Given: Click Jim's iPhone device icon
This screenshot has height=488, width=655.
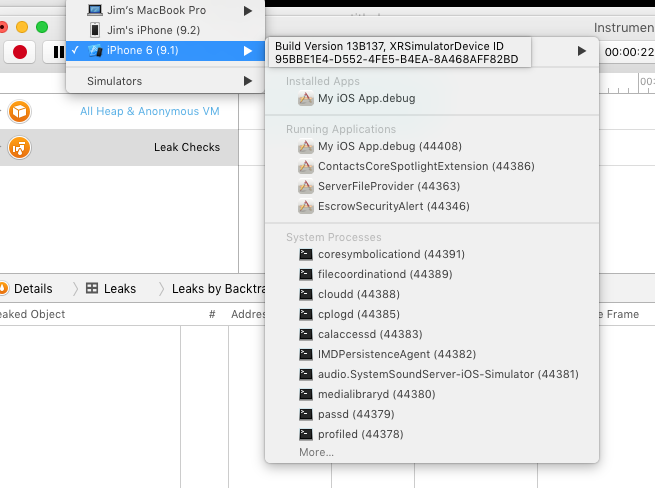Looking at the screenshot, I should (95, 30).
